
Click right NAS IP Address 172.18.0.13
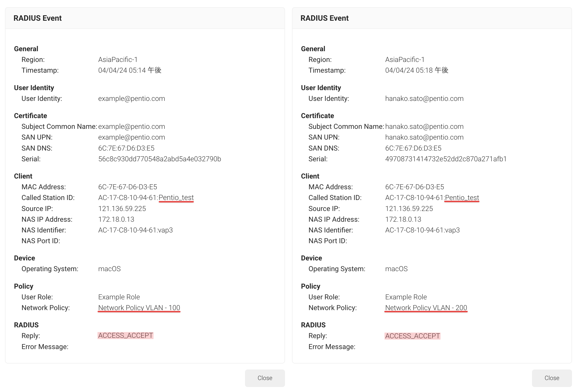(403, 219)
